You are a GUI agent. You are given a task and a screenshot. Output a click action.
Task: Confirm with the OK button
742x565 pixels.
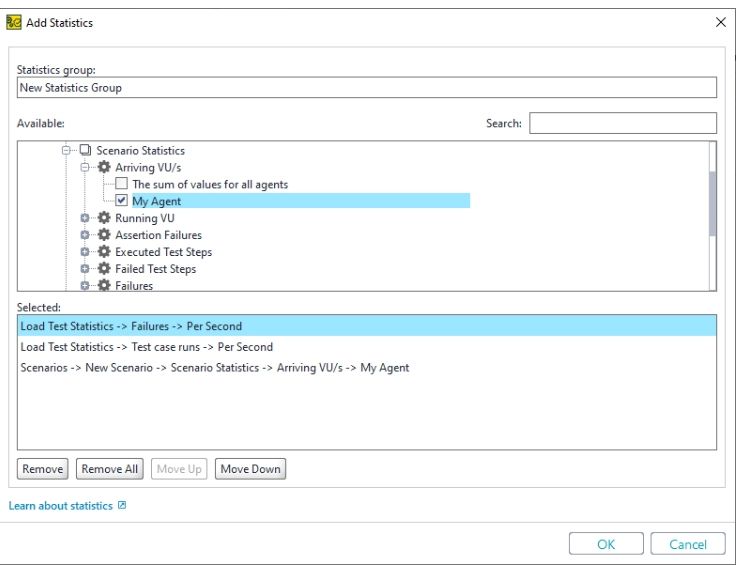[x=606, y=544]
